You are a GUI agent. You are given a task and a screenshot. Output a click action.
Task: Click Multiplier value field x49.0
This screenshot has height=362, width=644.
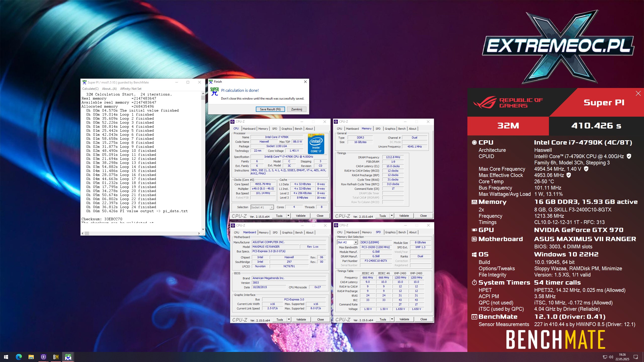click(263, 189)
